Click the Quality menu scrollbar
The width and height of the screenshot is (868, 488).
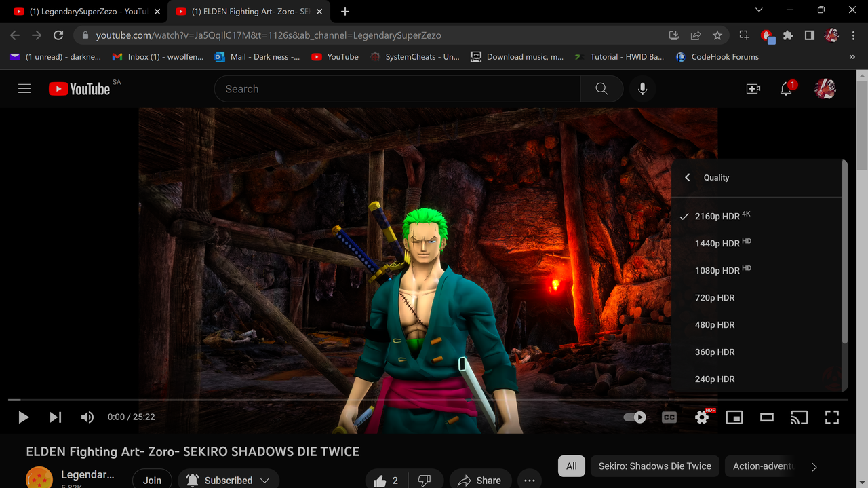tap(844, 251)
